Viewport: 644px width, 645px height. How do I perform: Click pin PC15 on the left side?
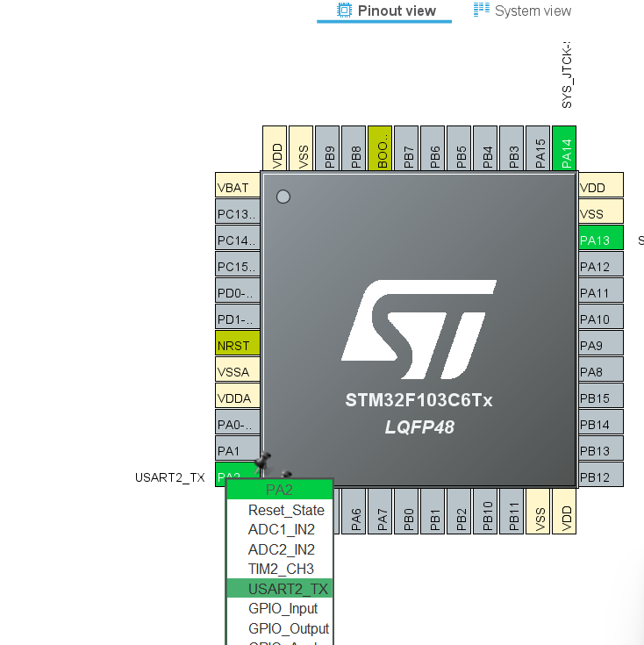(238, 263)
